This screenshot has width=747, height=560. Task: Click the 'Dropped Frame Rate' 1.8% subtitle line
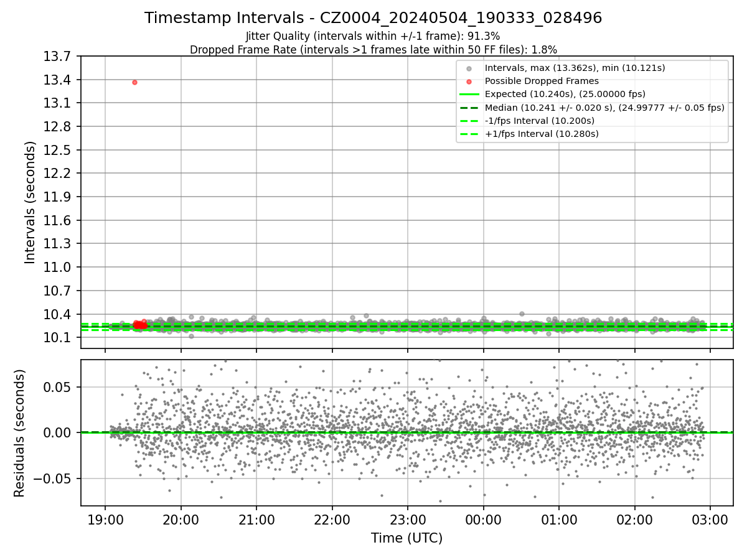tap(373, 50)
